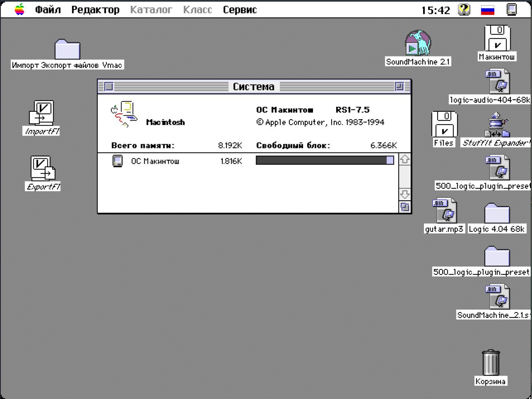Click the Система window title bar text

coord(254,86)
